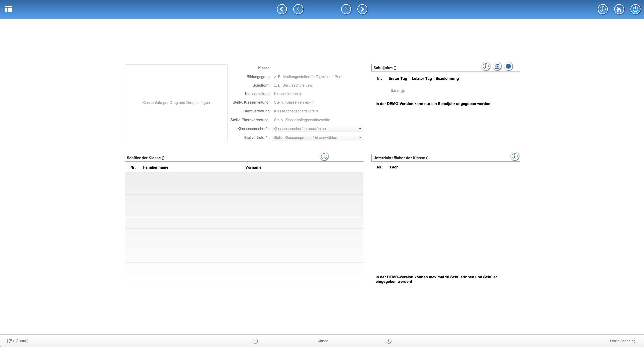The image size is (644, 347).
Task: Click the clock icon beside Schuljahre
Action: coord(508,66)
